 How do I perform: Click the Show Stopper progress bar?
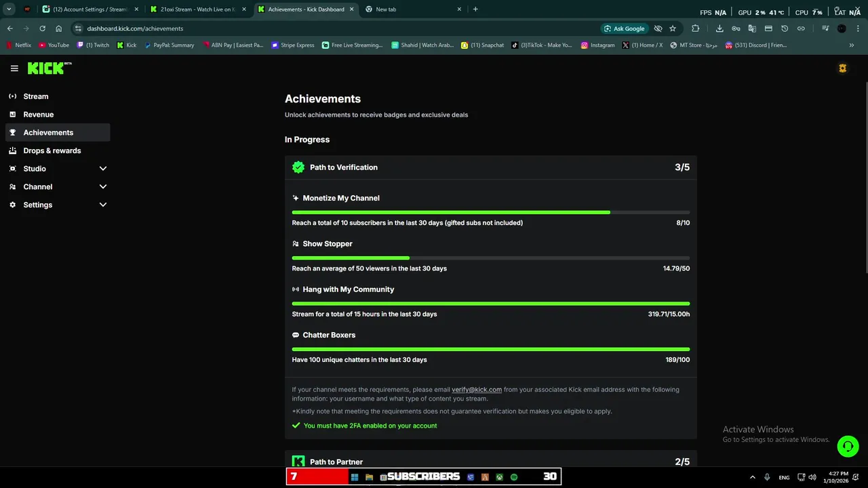491,258
